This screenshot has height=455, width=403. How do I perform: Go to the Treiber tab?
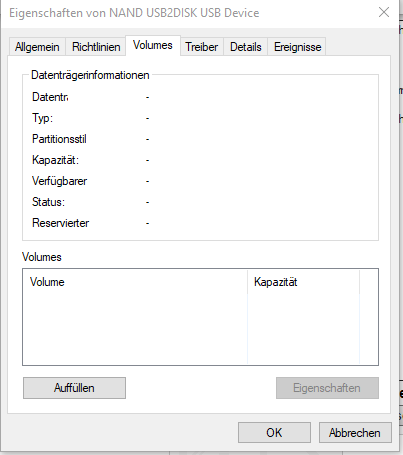(x=202, y=47)
